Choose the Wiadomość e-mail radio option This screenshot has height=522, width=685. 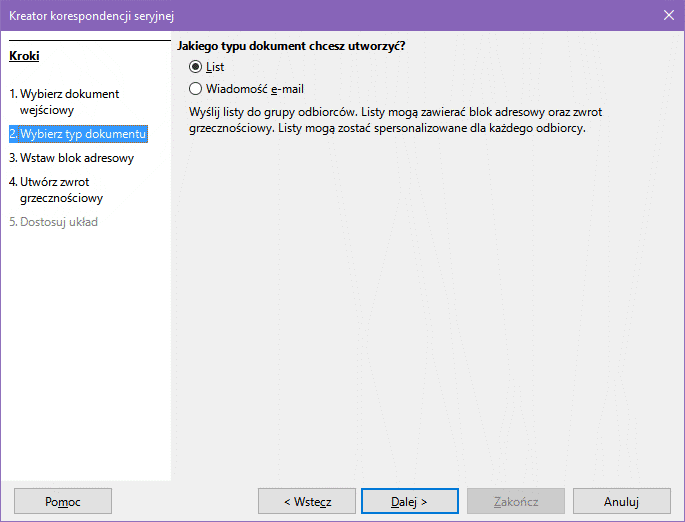(196, 89)
